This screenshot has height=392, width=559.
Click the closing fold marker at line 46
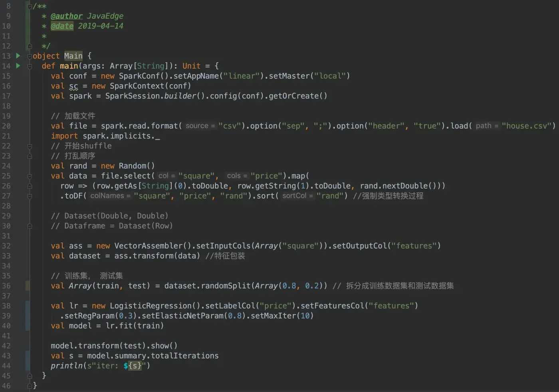coord(30,386)
